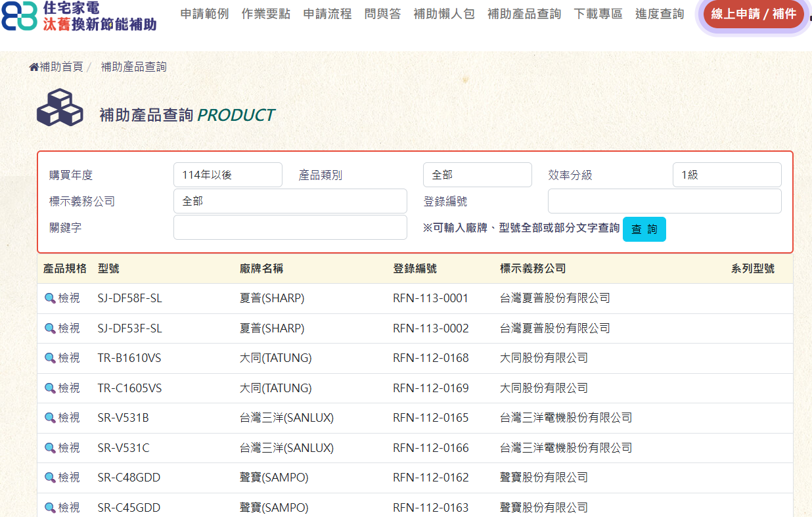Screen dimensions: 812x517
Task: Click 檢視 link for TR-B1610VS
Action: [x=69, y=358]
